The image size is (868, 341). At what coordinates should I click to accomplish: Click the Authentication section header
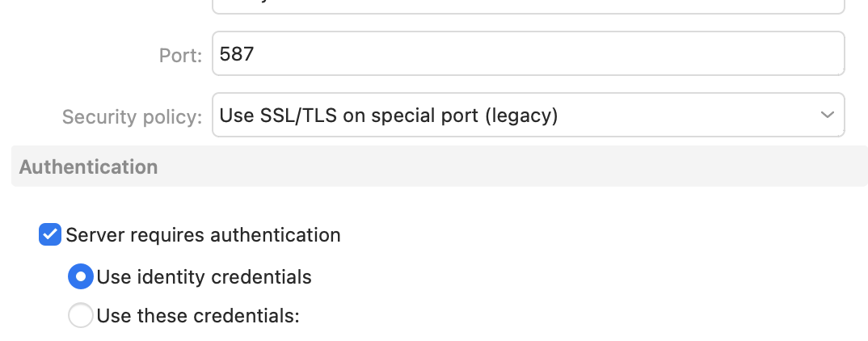click(88, 167)
